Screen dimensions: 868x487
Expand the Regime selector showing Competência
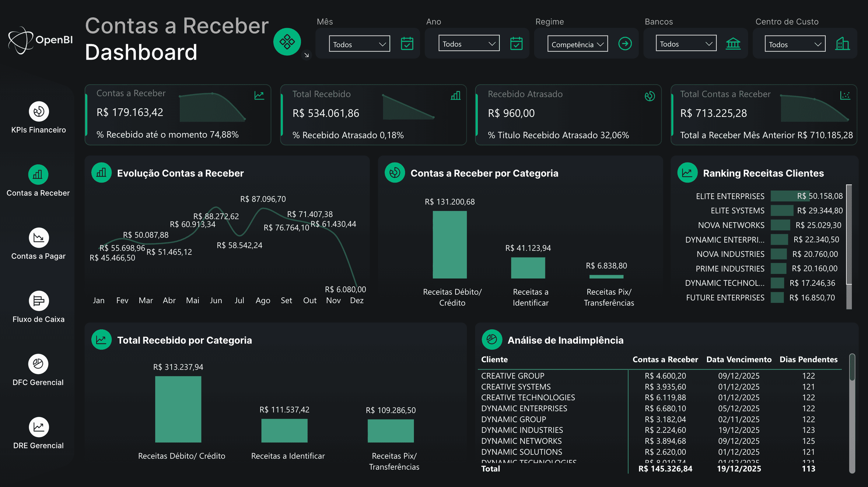pyautogui.click(x=577, y=44)
